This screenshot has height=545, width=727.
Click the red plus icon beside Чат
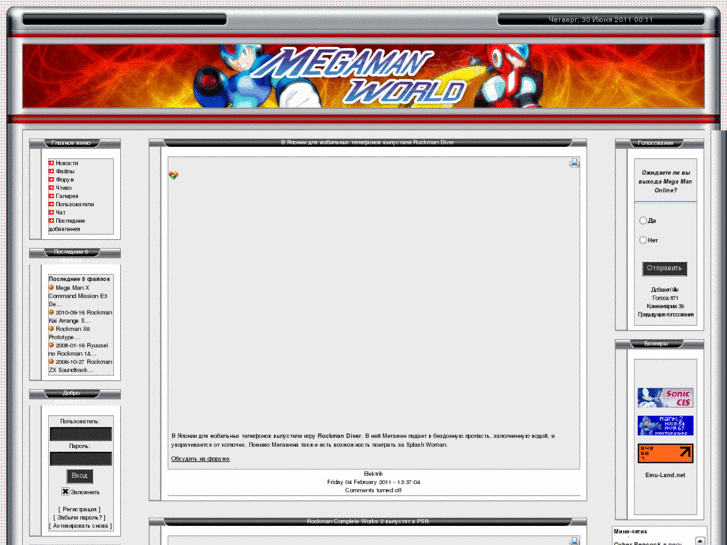(51, 212)
